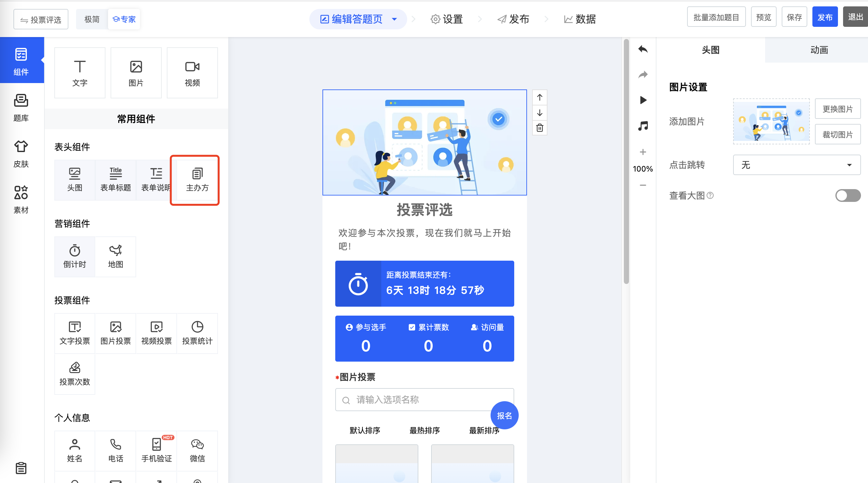Select 最新排序 sort option
This screenshot has width=868, height=483.
pos(484,430)
